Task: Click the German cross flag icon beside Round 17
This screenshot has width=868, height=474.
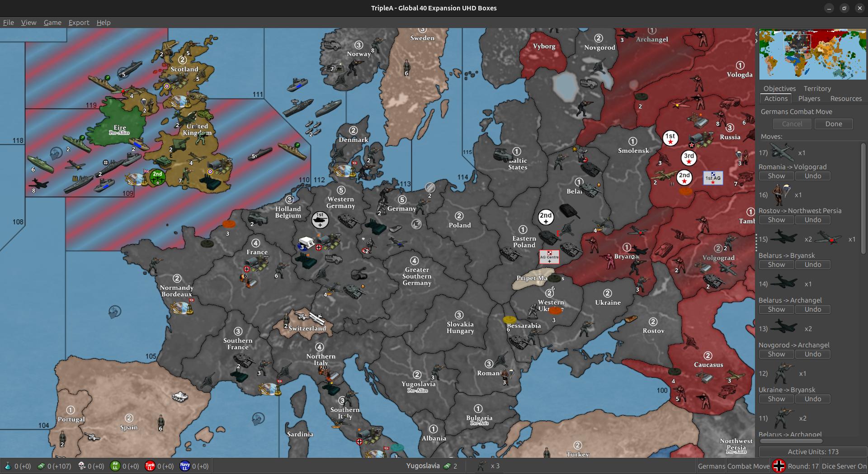Action: click(778, 466)
